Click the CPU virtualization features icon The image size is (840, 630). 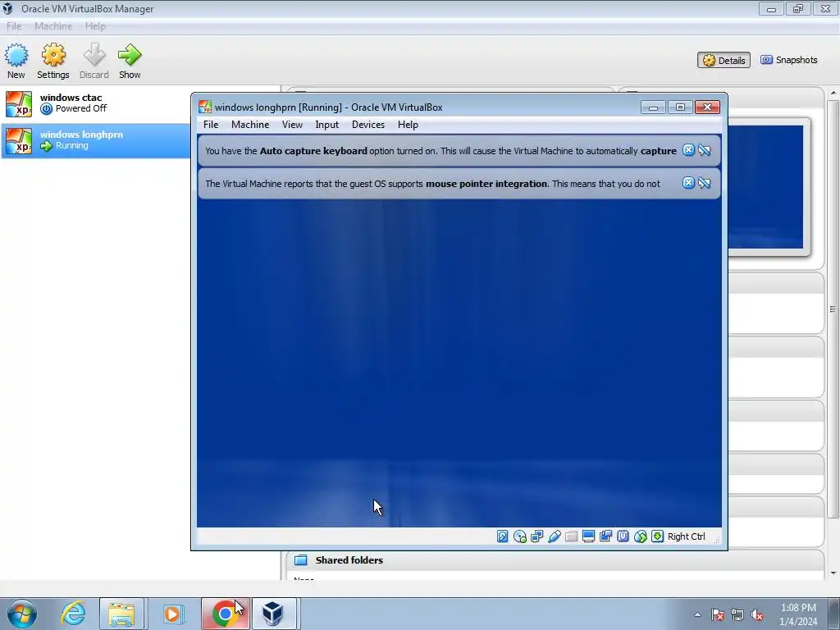[x=623, y=536]
